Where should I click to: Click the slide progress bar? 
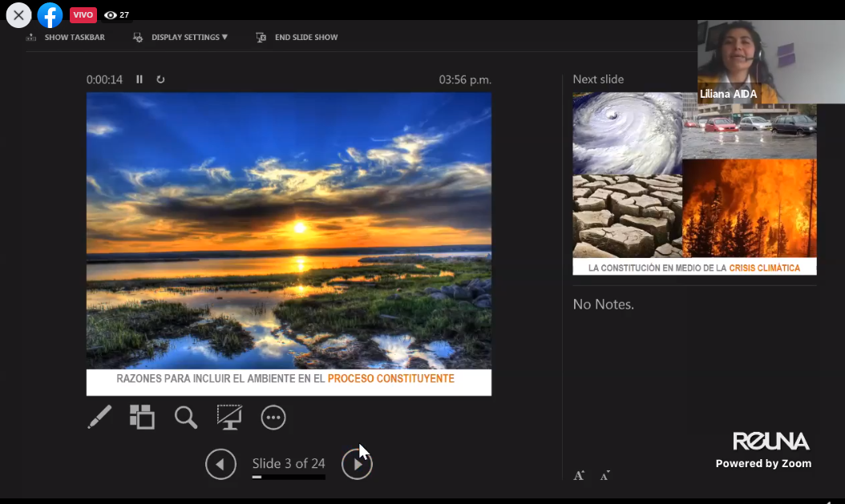point(289,477)
